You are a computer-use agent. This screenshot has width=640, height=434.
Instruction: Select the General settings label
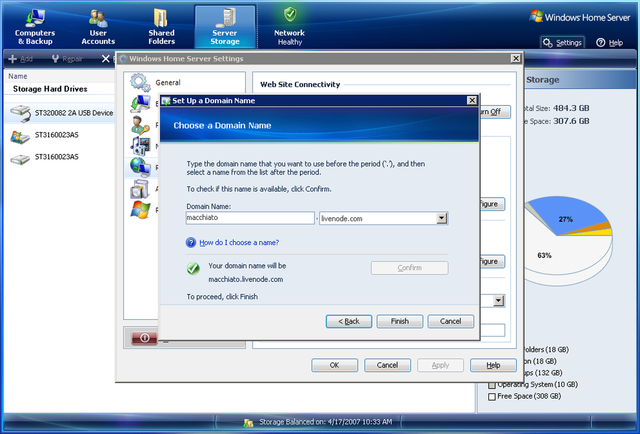point(168,83)
